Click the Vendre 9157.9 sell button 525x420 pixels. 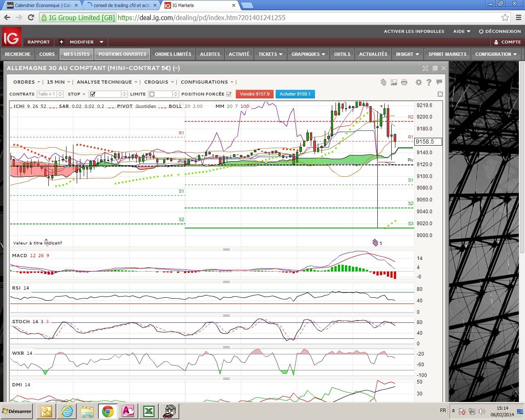click(254, 94)
